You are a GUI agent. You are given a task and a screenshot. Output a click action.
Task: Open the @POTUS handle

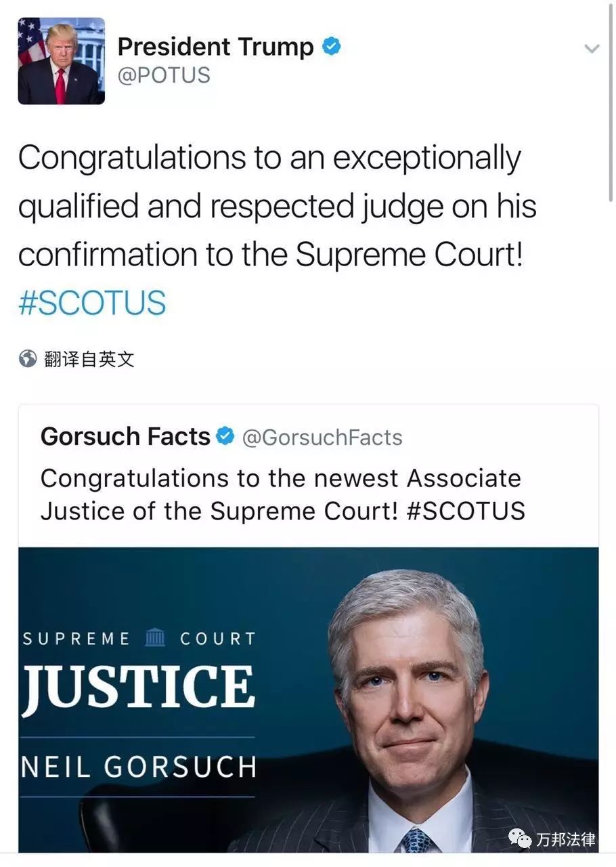(164, 75)
